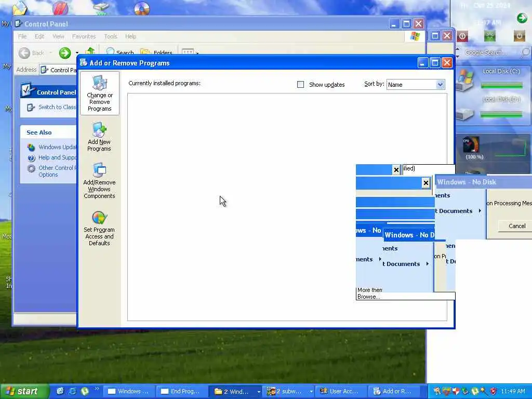Close the upper glitched blue bar

(x=396, y=170)
